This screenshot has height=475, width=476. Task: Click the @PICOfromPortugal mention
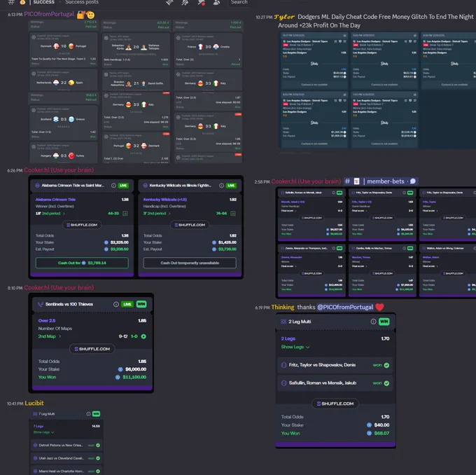click(x=345, y=308)
